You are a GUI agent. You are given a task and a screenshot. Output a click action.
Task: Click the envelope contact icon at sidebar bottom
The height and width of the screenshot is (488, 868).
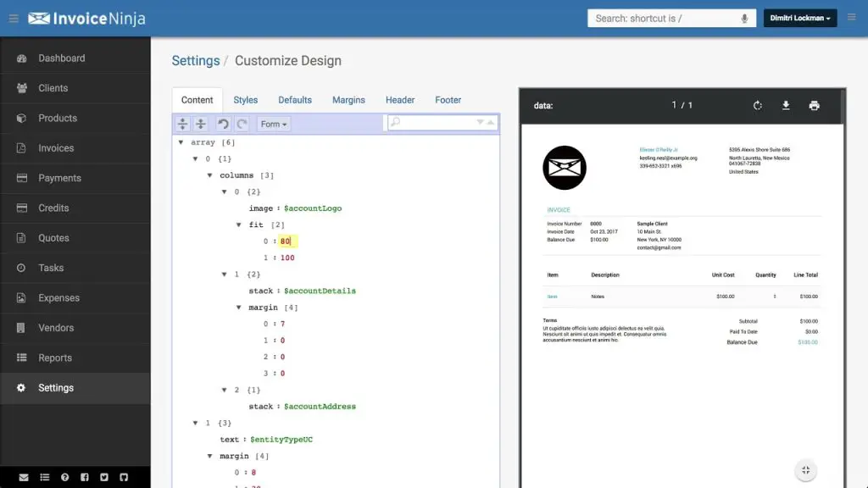[24, 477]
